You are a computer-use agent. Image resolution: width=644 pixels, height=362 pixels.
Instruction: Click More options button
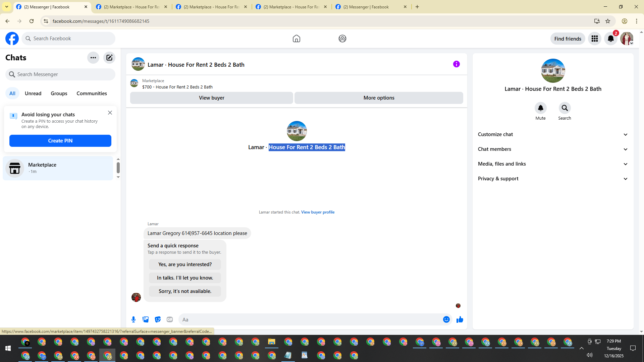(379, 98)
